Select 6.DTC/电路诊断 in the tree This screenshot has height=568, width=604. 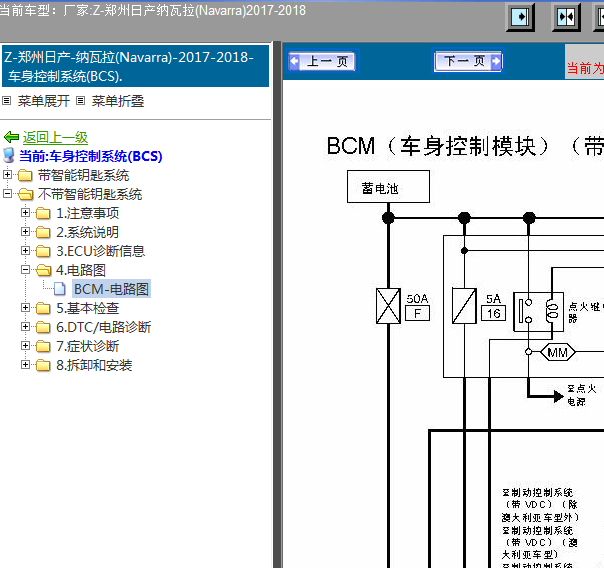click(x=104, y=327)
